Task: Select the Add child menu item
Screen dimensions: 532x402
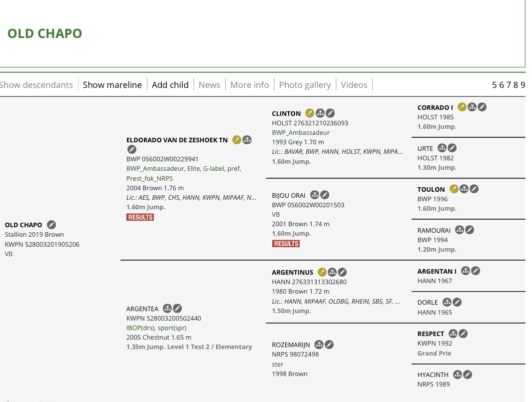Action: (x=170, y=85)
